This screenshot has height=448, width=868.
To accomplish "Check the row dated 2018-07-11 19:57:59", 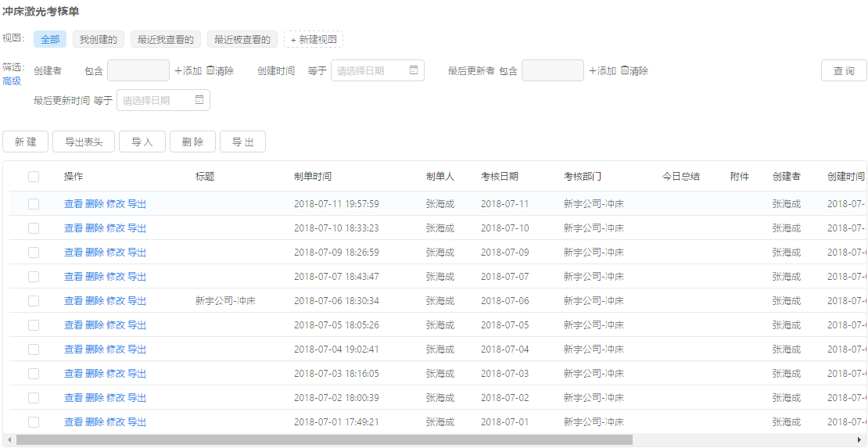I will [x=34, y=204].
